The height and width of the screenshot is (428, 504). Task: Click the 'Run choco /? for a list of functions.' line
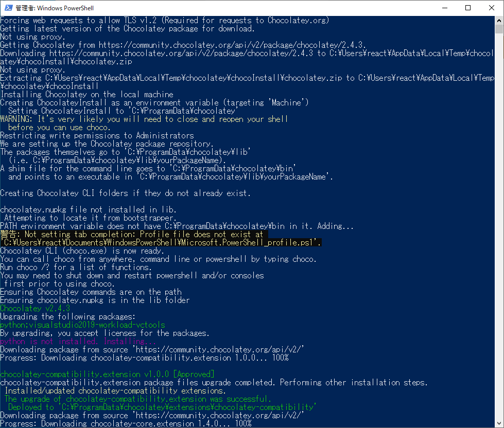(76, 267)
